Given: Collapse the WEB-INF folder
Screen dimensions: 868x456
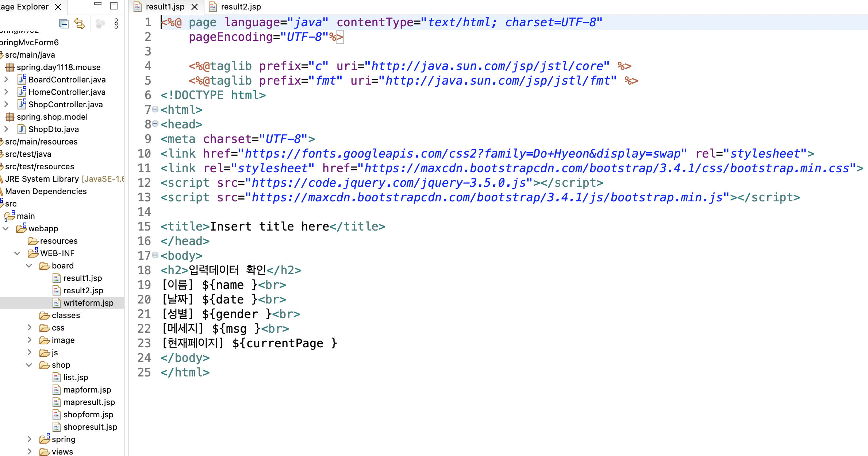Looking at the screenshot, I should tap(17, 253).
